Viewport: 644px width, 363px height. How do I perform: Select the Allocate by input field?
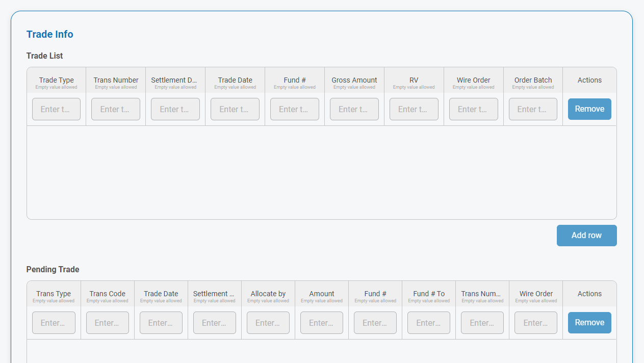[268, 323]
